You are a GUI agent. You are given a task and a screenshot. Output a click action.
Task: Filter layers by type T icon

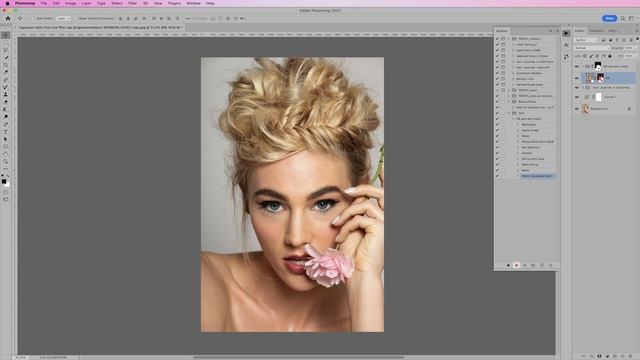(617, 40)
